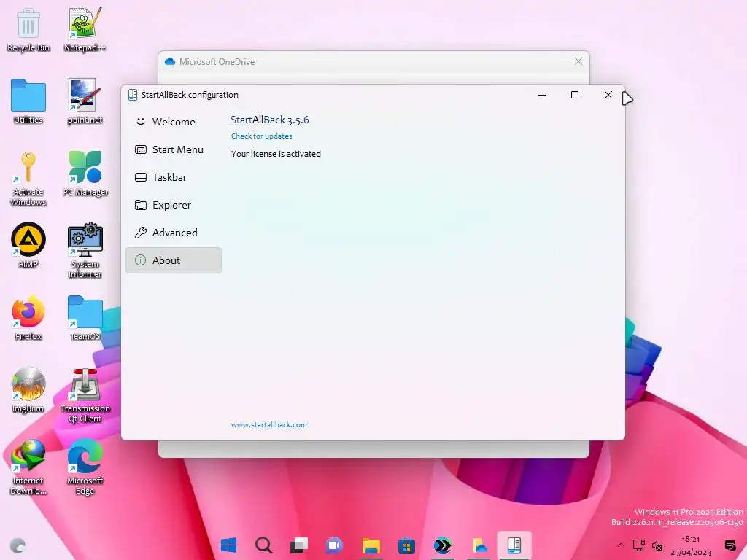Open the Start Menu settings section
747x560 pixels.
174,149
